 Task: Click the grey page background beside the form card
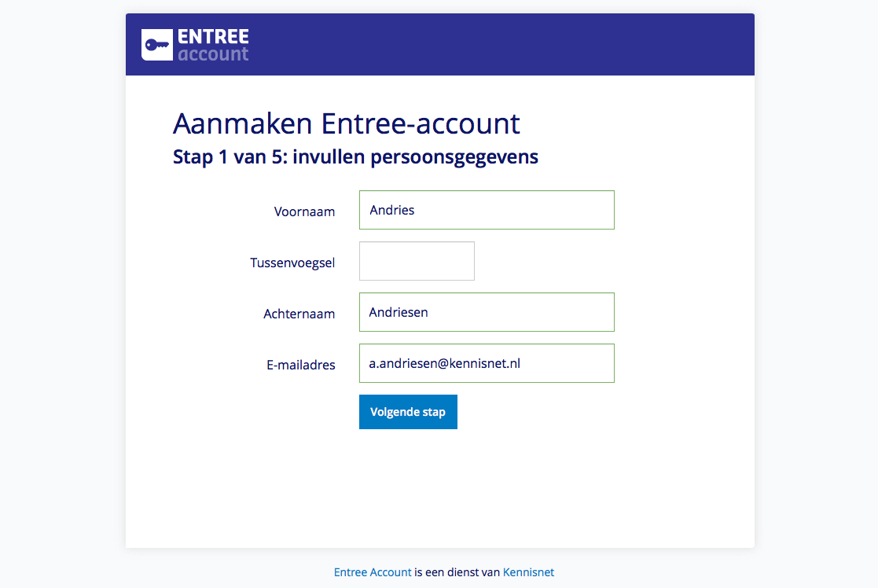click(61, 280)
